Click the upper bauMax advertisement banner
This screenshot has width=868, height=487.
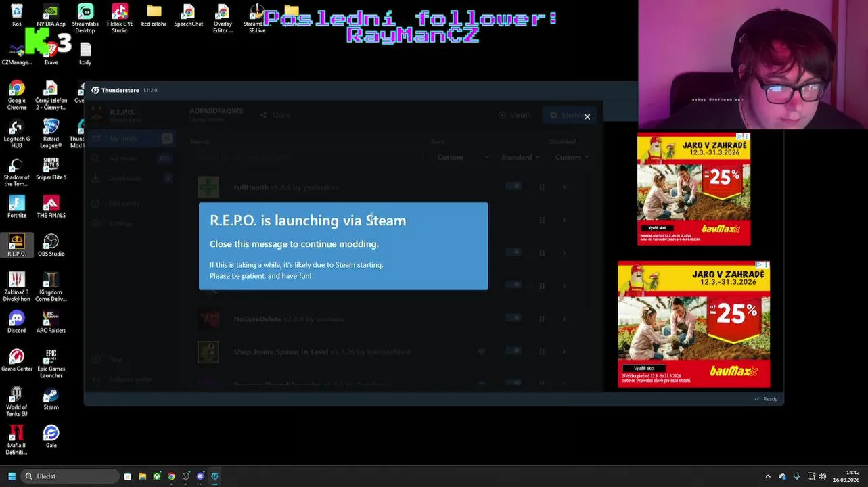[693, 189]
